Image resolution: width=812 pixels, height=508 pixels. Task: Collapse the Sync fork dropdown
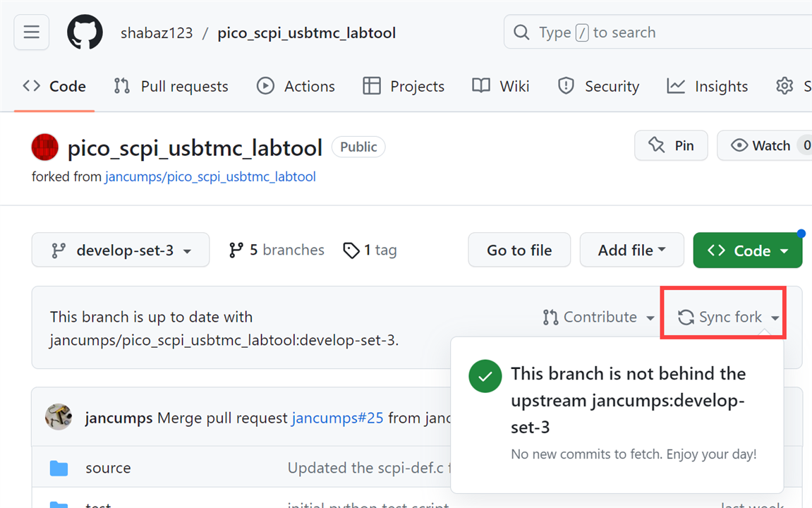[x=729, y=317]
